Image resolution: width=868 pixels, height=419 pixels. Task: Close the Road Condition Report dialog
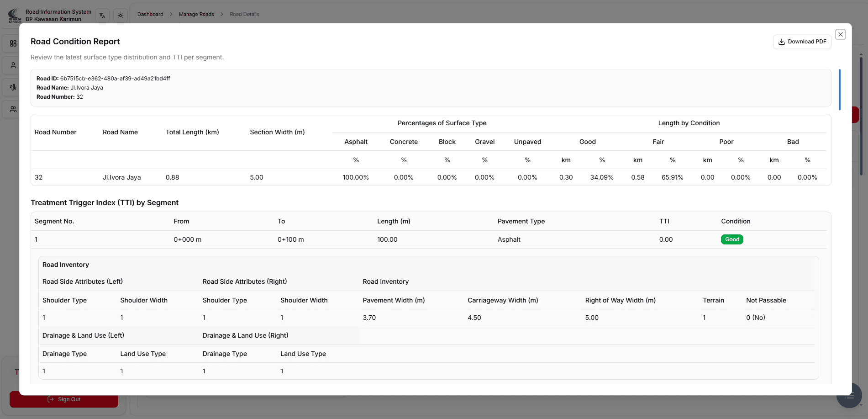click(840, 34)
